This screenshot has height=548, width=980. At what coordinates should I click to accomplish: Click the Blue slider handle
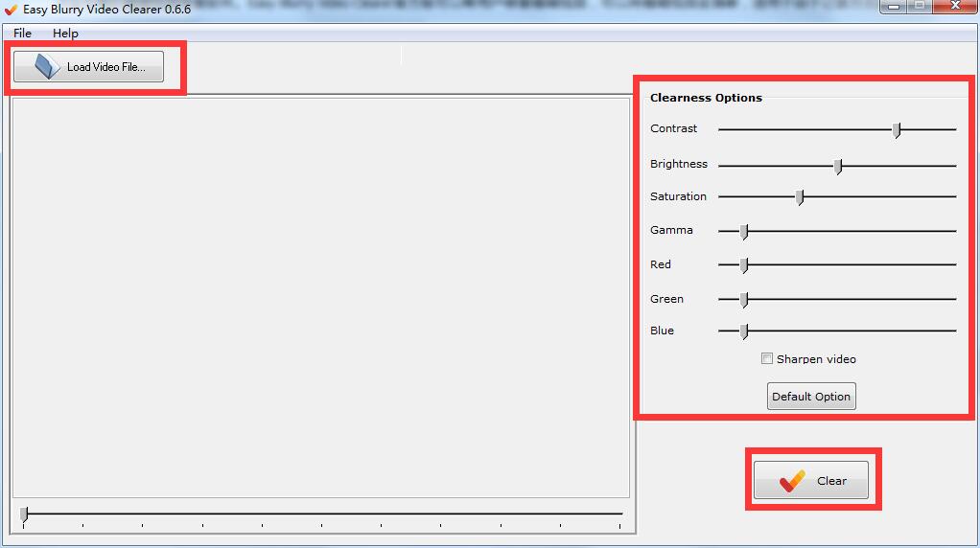click(744, 331)
